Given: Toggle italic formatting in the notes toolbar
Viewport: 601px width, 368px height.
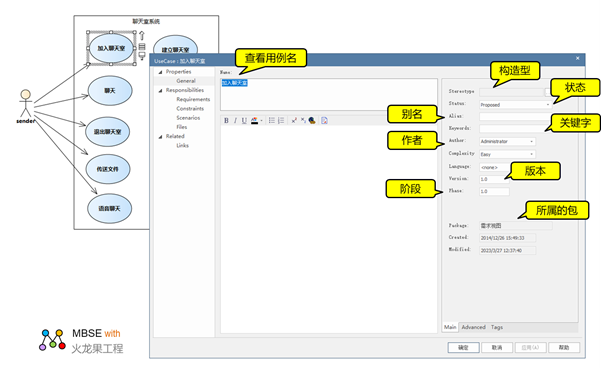Looking at the screenshot, I should tap(235, 120).
